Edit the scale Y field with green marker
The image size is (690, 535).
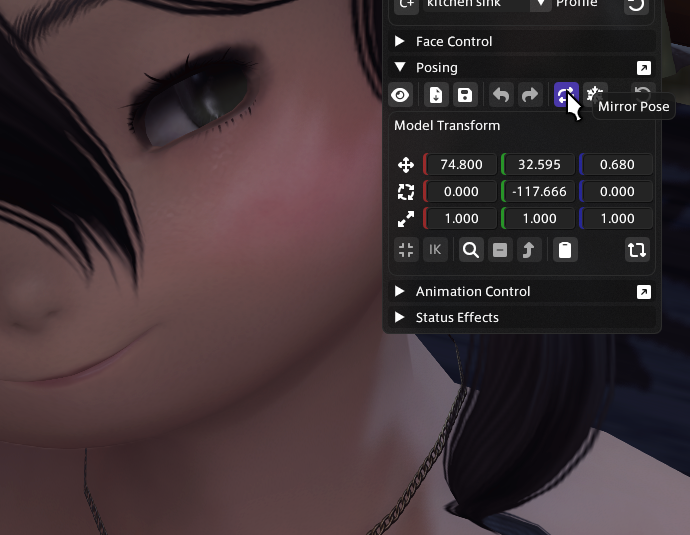click(x=539, y=218)
